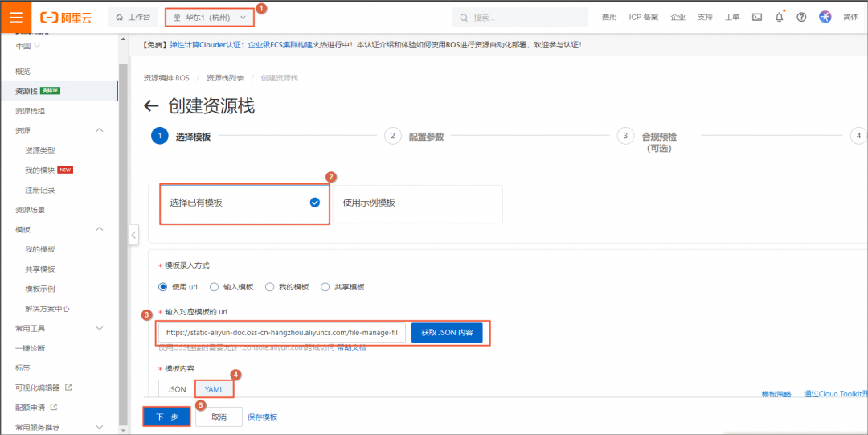Image resolution: width=868 pixels, height=435 pixels.
Task: Click the external link icon beside 可视化编辑器
Action: [x=68, y=388]
